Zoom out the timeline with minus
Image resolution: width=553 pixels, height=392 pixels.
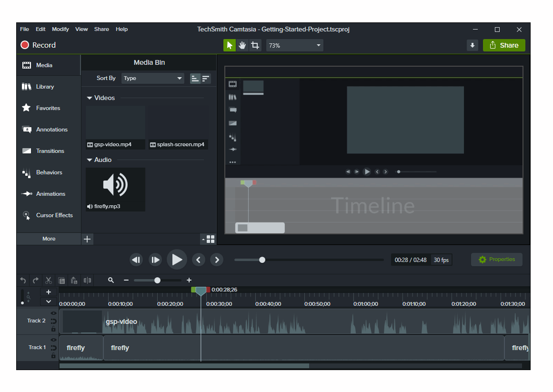[126, 280]
